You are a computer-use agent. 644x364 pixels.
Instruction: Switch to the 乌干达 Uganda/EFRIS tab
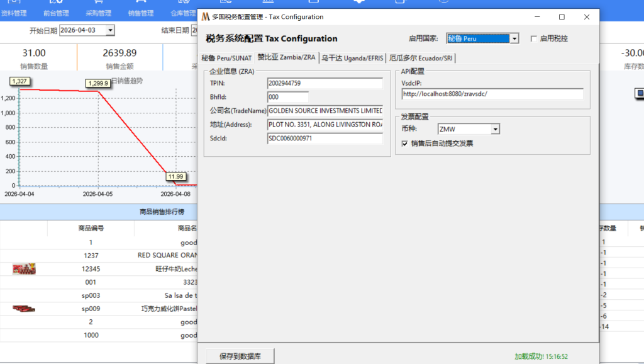pos(352,58)
